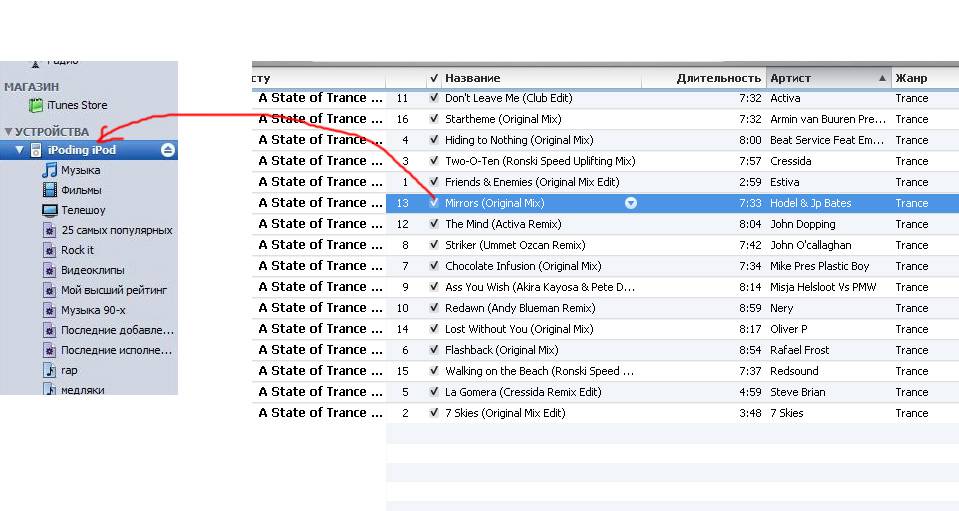This screenshot has width=959, height=511.
Task: Open the Последние исполненные playlist icon
Action: (x=50, y=351)
